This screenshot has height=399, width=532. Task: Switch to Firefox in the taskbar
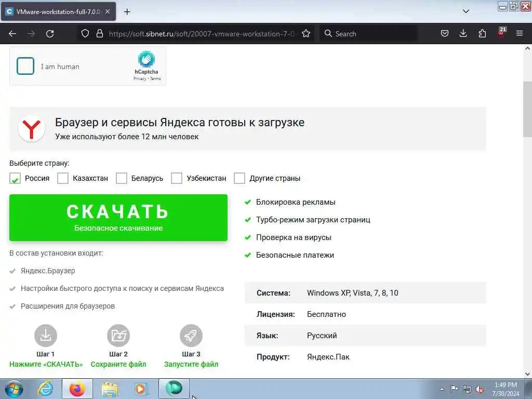click(x=77, y=389)
